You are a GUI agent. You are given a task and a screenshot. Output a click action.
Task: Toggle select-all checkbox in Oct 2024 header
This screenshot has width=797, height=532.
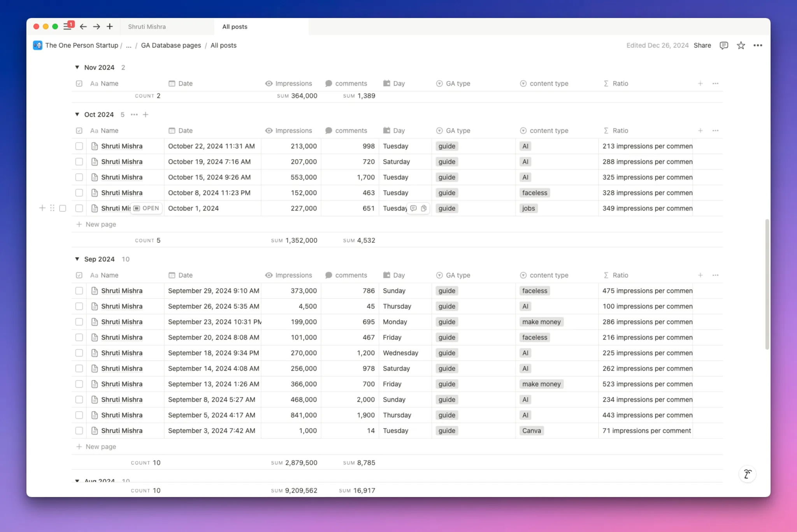79,131
